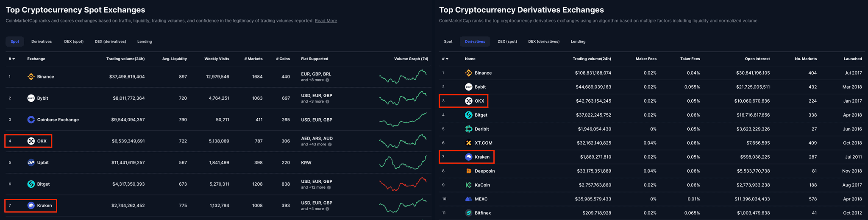The width and height of the screenshot is (868, 220).
Task: Click the Upbit logo in spot table
Action: [31, 162]
